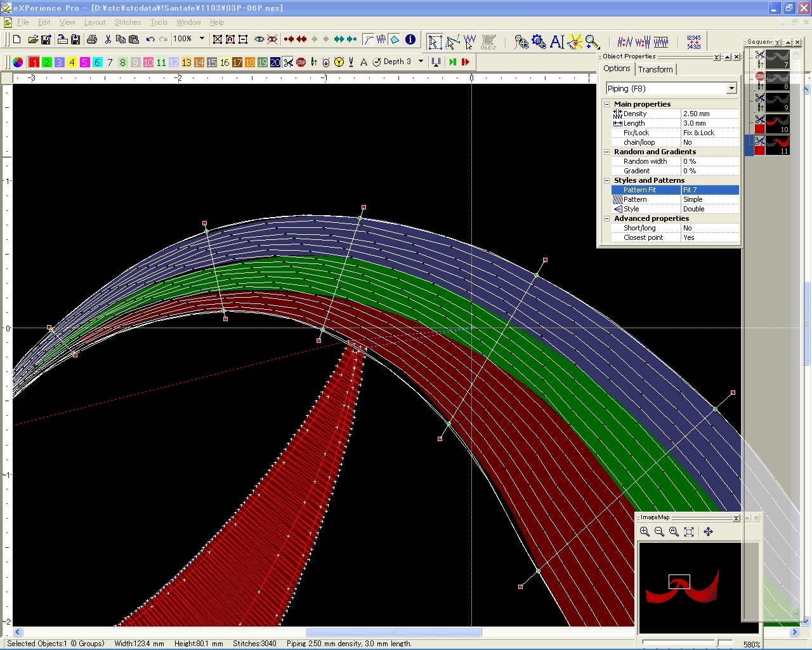The width and height of the screenshot is (812, 650).
Task: Click ImageMap pan arrows icon
Action: [709, 532]
